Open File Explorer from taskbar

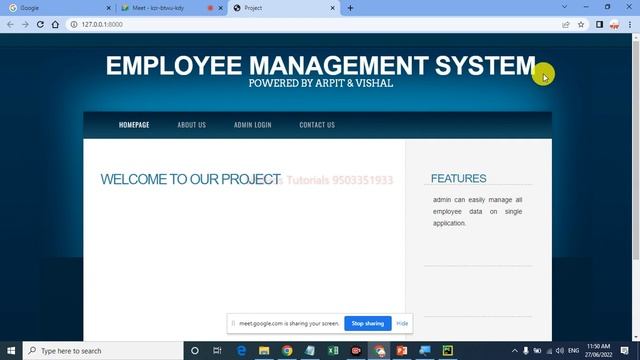tap(264, 351)
